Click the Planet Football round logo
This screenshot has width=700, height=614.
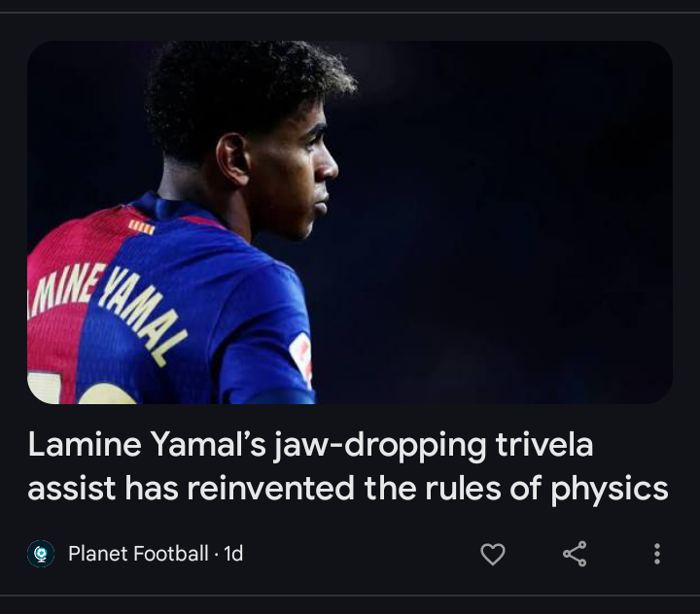coord(41,554)
